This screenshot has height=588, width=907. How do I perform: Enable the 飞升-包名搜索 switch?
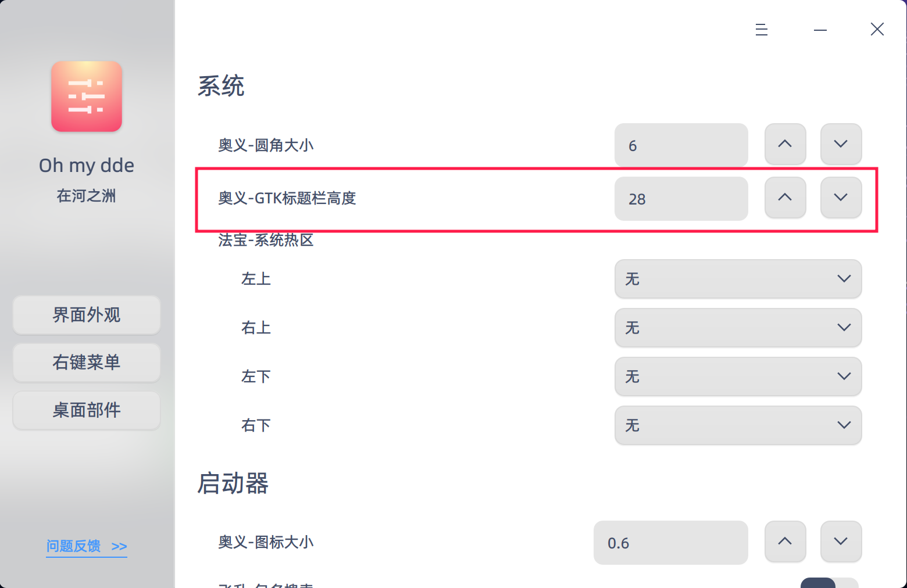[830, 583]
